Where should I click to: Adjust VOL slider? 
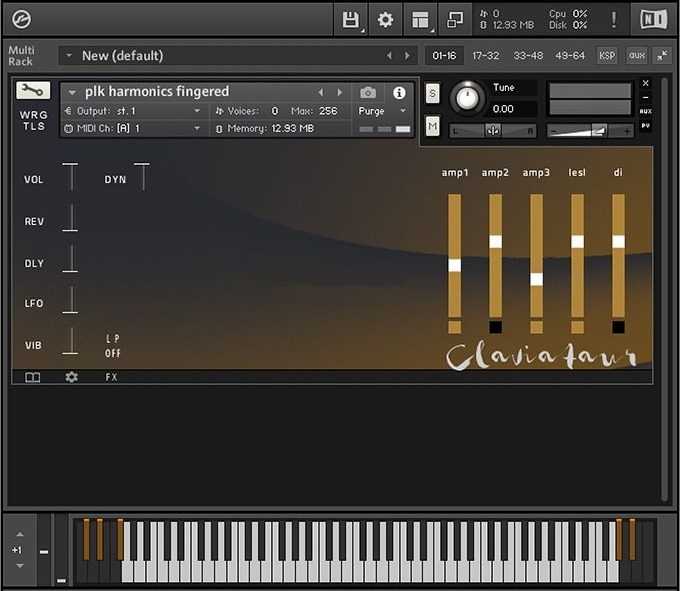coord(70,177)
